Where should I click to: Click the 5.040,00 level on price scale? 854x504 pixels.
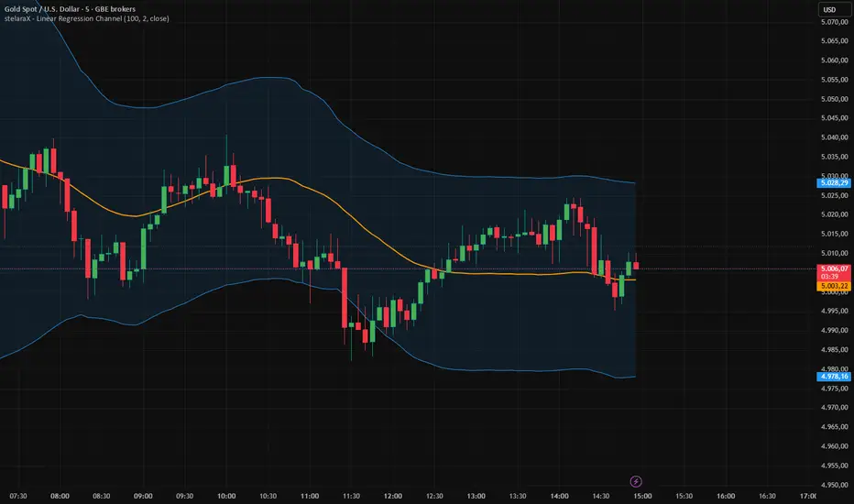[x=833, y=137]
